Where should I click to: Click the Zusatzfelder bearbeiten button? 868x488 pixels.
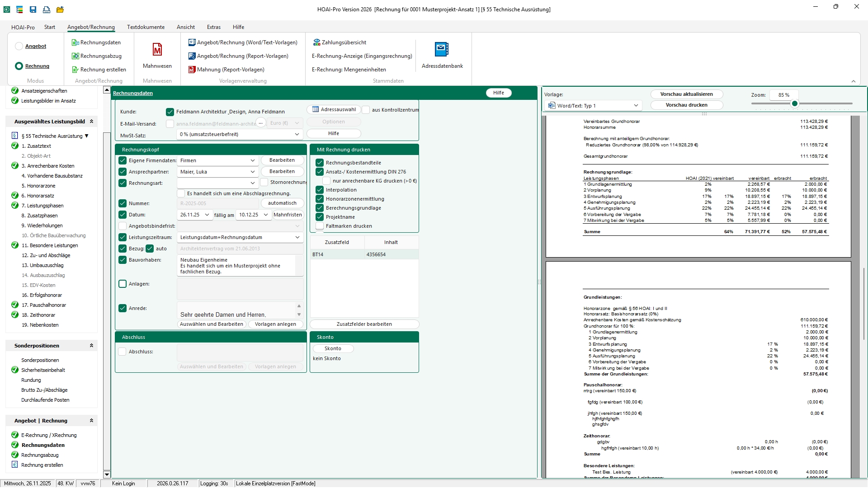[x=364, y=324]
